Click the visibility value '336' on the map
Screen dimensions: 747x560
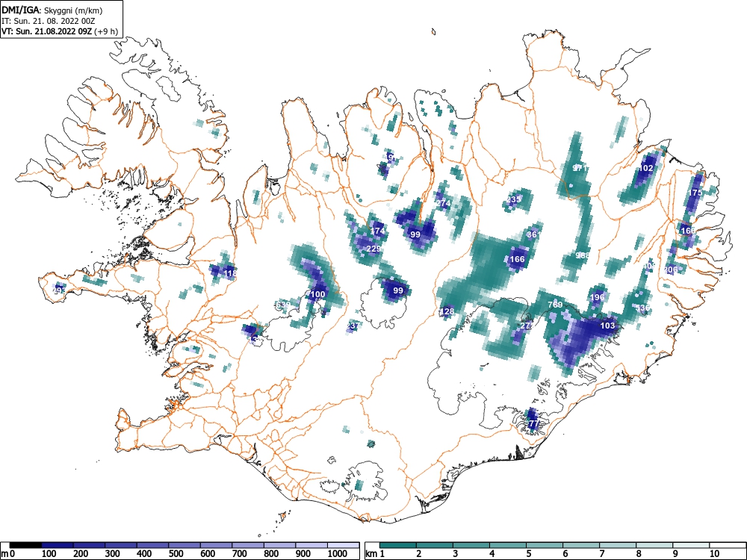[x=642, y=308]
